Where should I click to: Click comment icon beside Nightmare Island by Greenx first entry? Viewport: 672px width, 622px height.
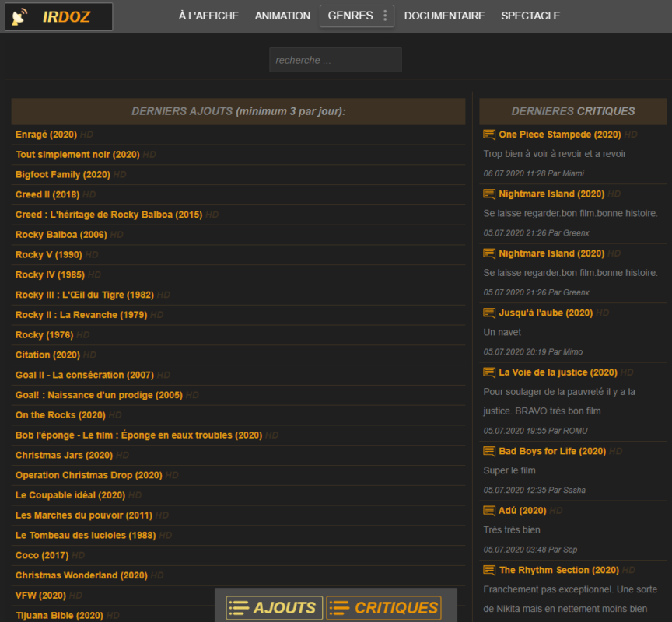click(489, 194)
